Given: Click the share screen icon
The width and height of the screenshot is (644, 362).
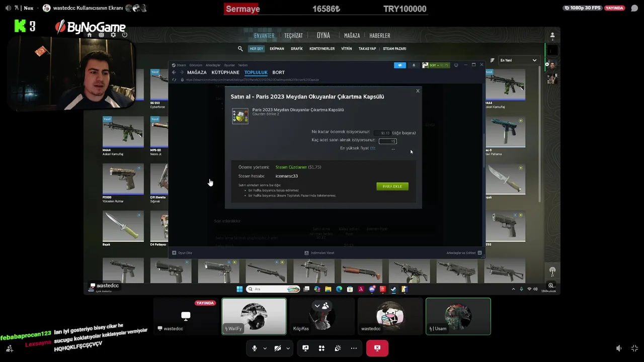Looking at the screenshot, I should [305, 348].
